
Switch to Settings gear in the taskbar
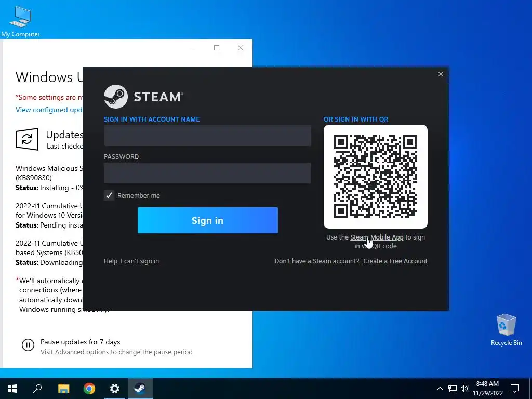click(115, 389)
